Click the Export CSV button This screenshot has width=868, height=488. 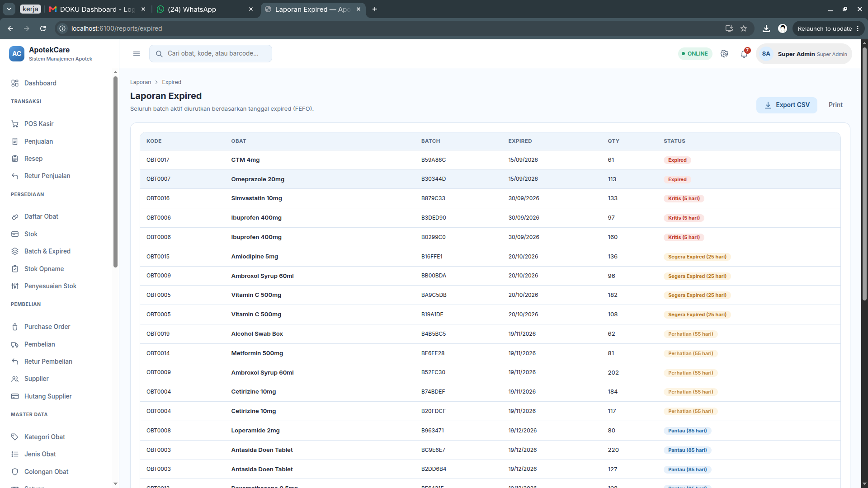click(787, 105)
